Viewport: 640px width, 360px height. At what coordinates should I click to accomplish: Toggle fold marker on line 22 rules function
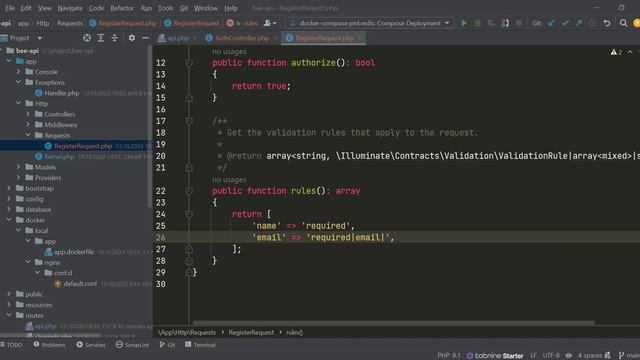189,191
